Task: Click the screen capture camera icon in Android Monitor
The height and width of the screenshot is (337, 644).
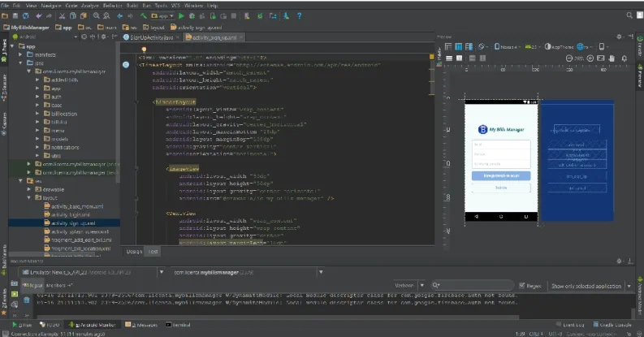Action: click(x=15, y=283)
